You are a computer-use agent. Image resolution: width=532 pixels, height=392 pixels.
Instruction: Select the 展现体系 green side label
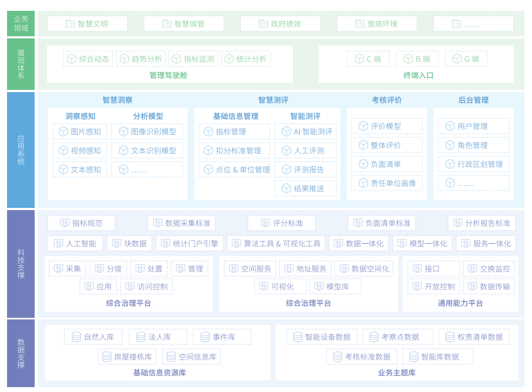(x=21, y=64)
